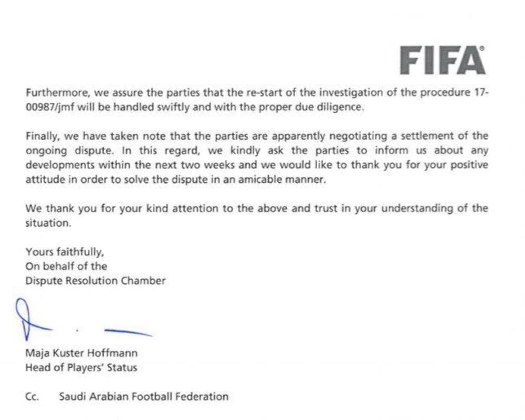Click the Yours faithfully closing line
The image size is (525, 420).
pos(65,252)
